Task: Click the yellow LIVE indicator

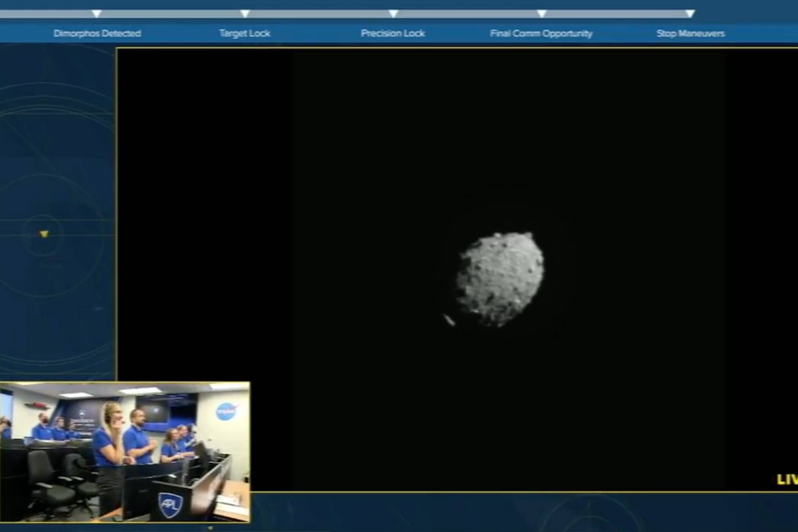Action: pyautogui.click(x=787, y=480)
